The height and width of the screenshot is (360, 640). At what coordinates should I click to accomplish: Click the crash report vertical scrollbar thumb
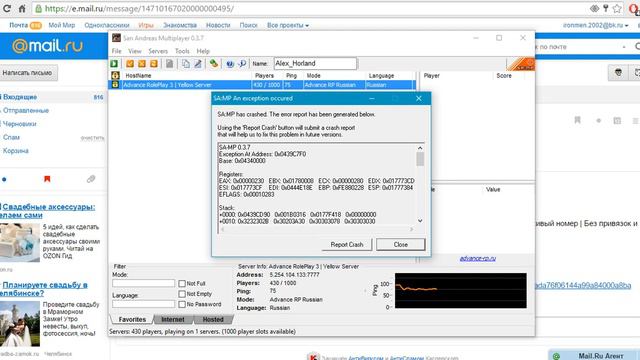[420, 159]
